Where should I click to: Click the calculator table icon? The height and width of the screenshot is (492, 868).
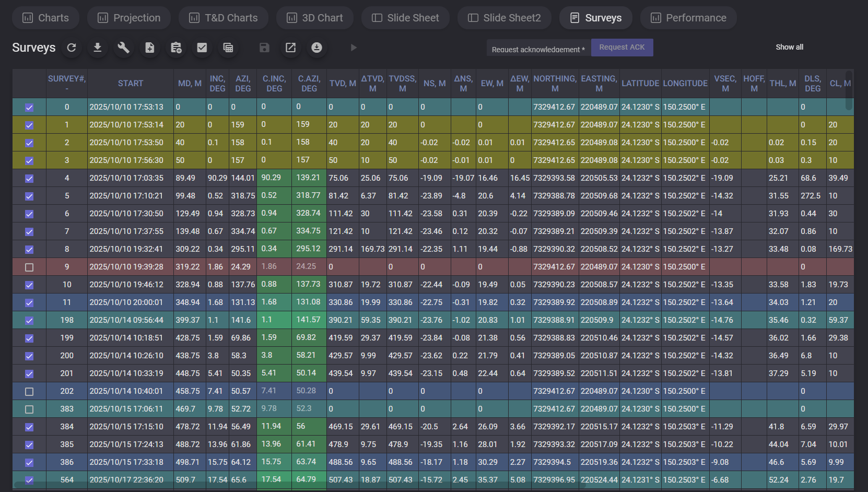228,48
